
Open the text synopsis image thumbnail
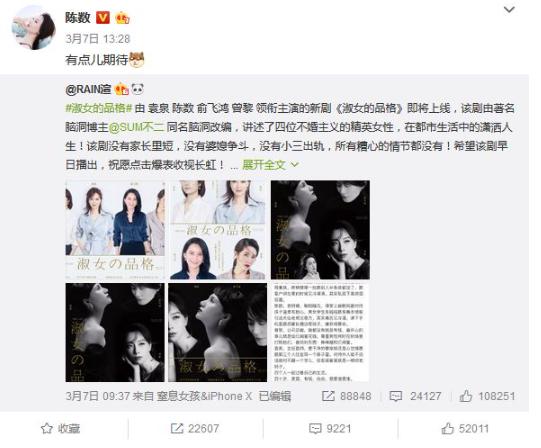coord(320,332)
